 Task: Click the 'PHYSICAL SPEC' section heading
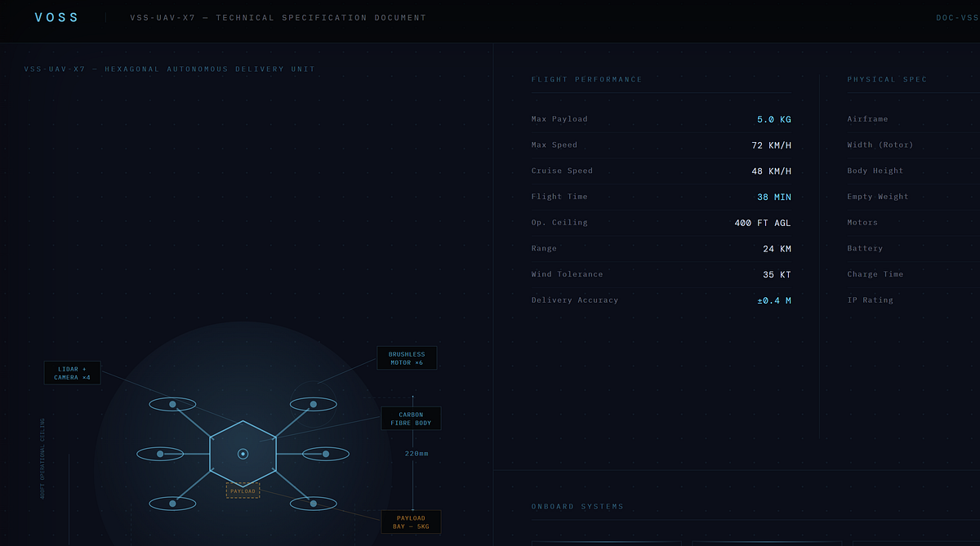887,80
